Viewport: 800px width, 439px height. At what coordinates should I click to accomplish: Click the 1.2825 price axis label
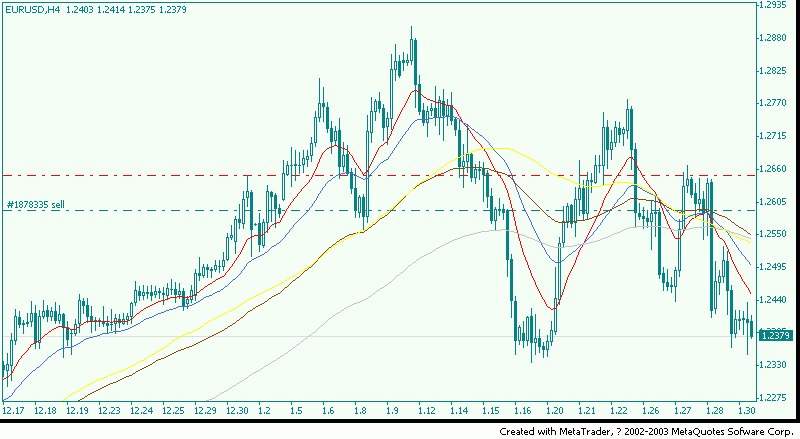coord(773,70)
